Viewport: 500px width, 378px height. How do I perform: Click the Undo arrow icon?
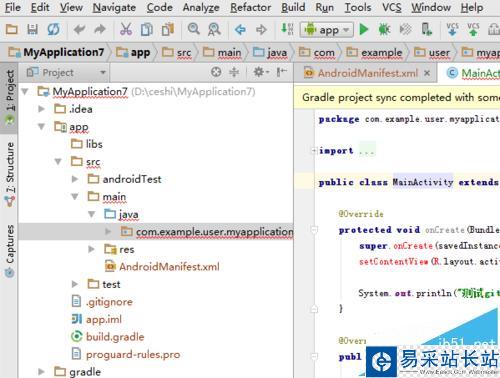click(x=79, y=30)
